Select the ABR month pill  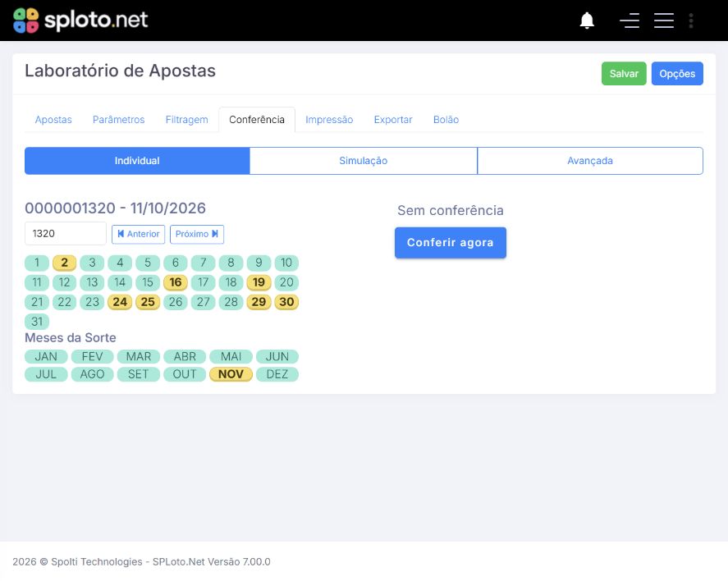coord(185,357)
